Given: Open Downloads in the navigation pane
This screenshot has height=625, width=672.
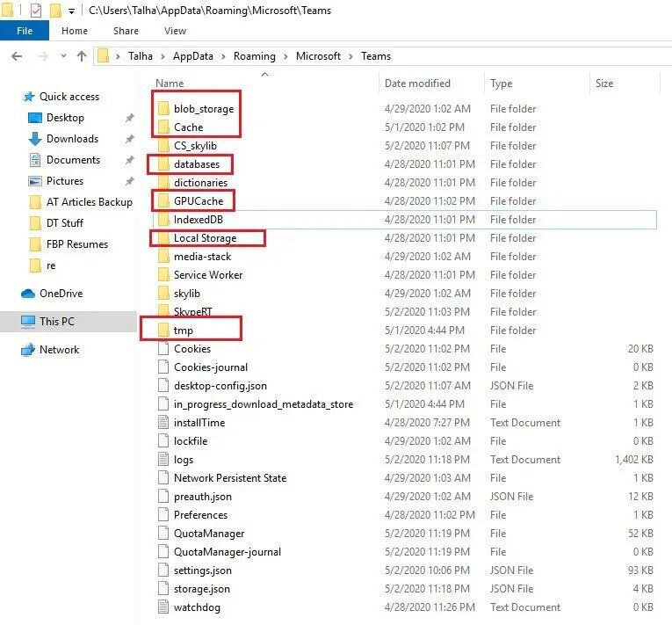Looking at the screenshot, I should pyautogui.click(x=72, y=139).
